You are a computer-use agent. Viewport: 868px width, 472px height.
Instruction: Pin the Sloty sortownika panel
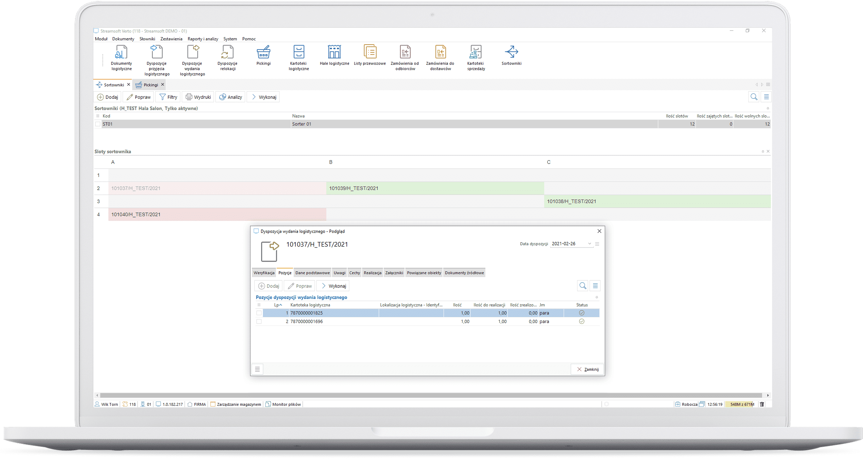coord(763,152)
